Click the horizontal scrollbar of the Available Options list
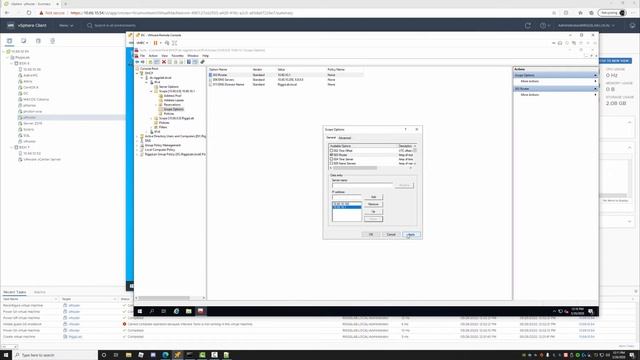Image resolution: width=640 pixels, height=360 pixels. pyautogui.click(x=371, y=168)
